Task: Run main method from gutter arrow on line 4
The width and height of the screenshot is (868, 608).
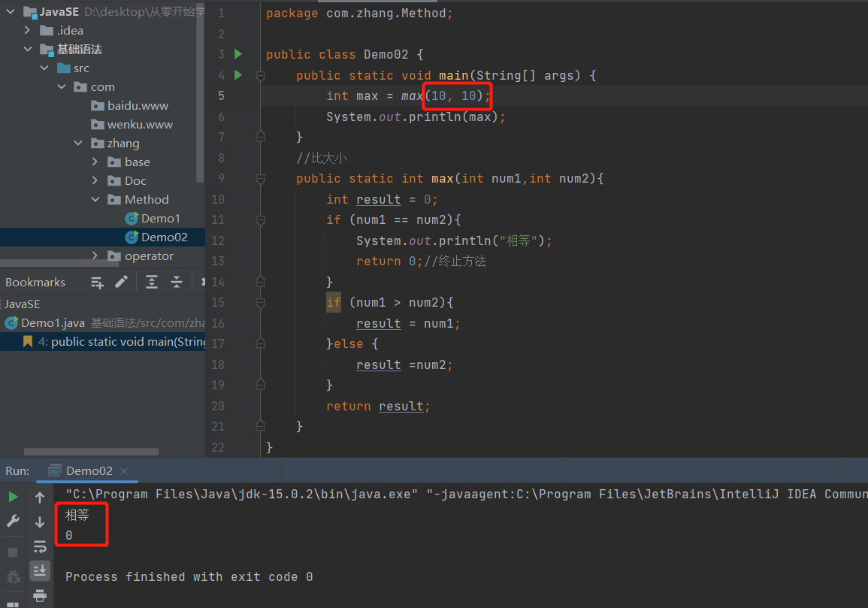Action: coord(238,74)
